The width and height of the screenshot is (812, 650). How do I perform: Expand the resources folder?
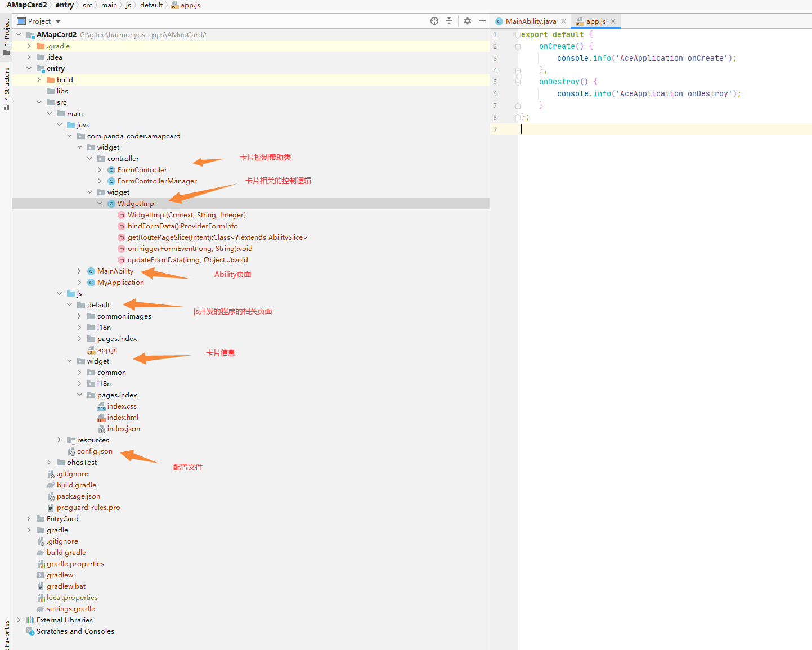tap(59, 440)
